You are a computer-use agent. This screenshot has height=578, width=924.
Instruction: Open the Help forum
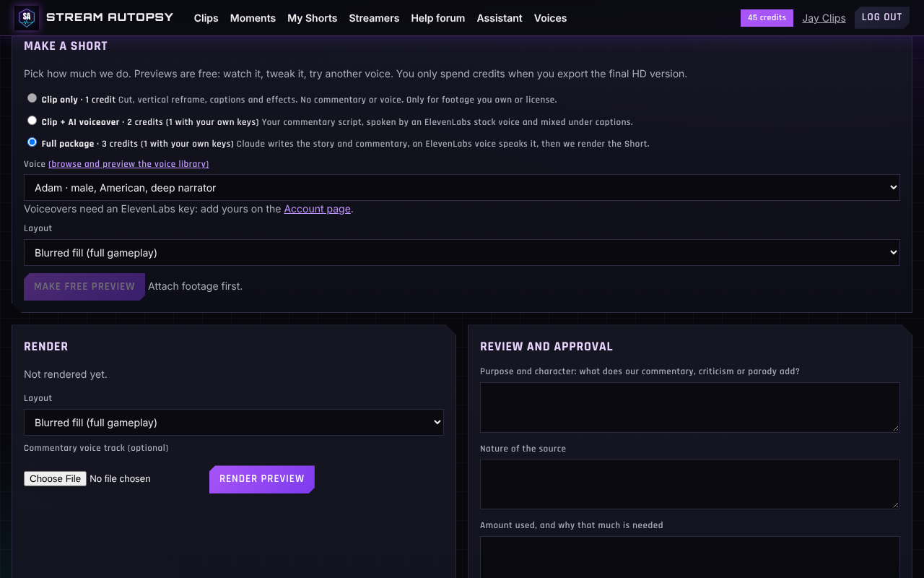(x=438, y=18)
